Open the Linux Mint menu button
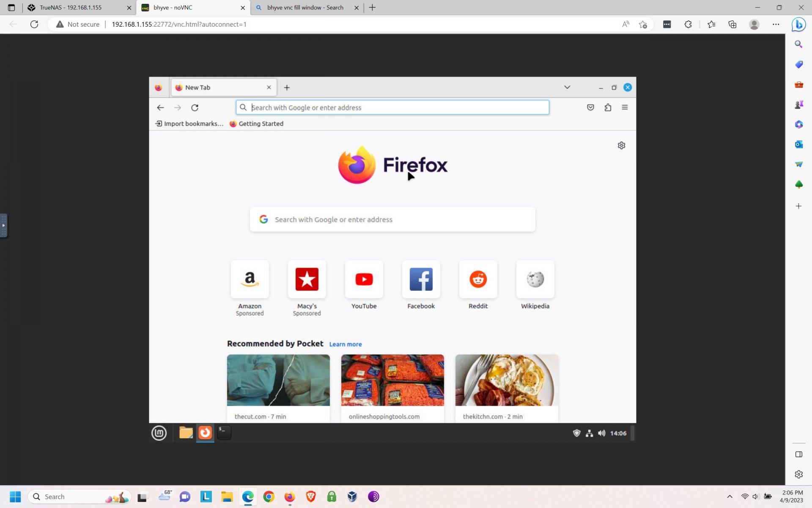The width and height of the screenshot is (812, 508). click(159, 433)
